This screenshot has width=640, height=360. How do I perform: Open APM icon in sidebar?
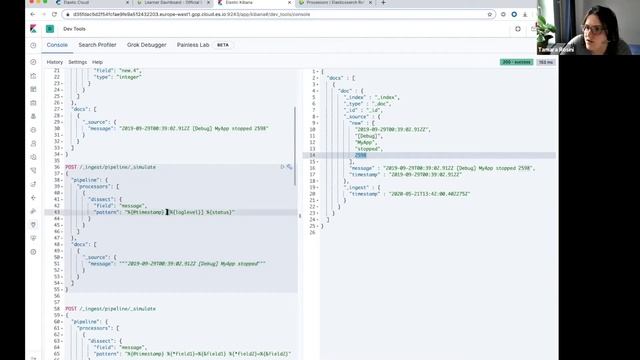[33, 171]
